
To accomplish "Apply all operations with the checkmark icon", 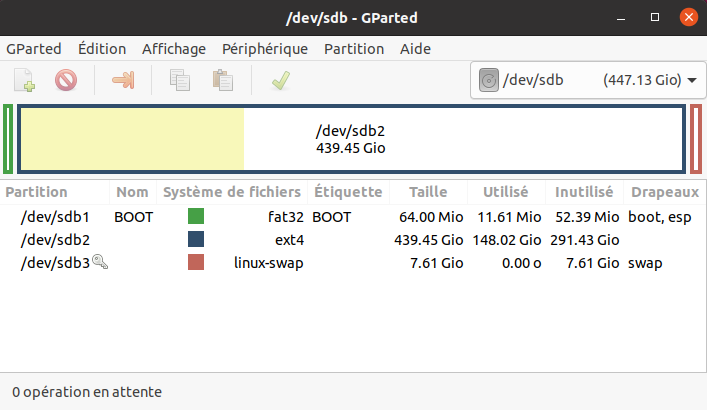I will click(x=280, y=80).
